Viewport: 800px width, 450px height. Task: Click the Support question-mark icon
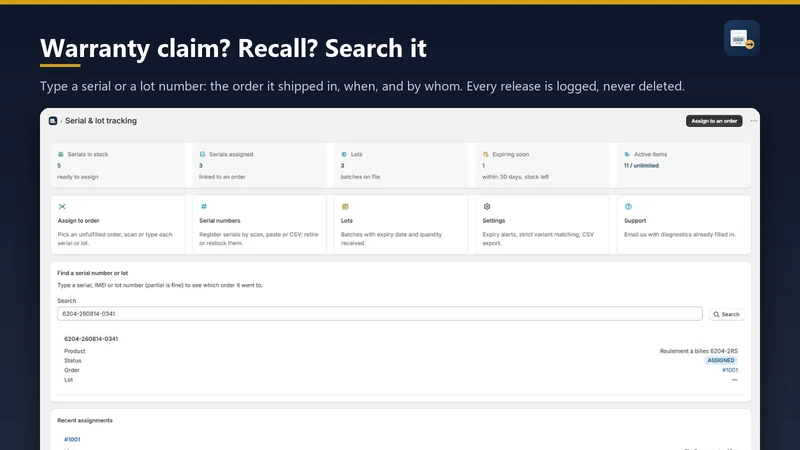629,207
